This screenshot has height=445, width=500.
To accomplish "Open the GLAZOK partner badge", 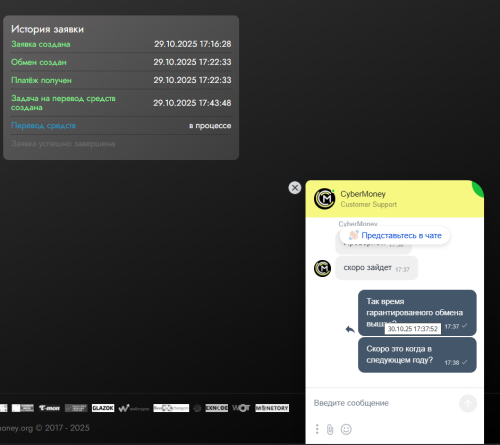I will [103, 408].
